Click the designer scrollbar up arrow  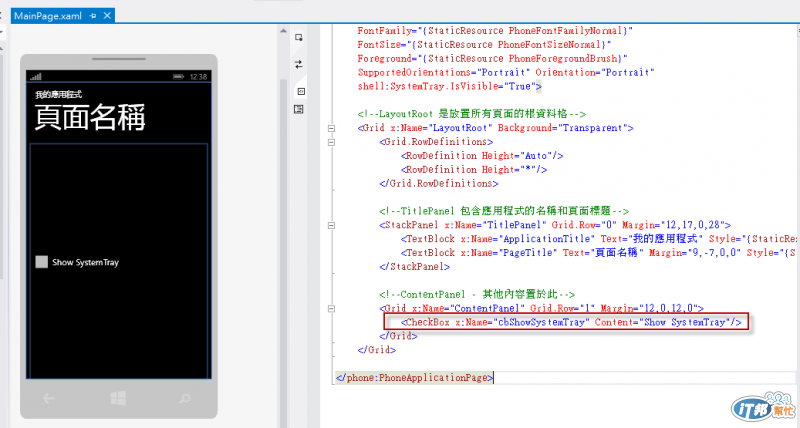click(x=283, y=31)
